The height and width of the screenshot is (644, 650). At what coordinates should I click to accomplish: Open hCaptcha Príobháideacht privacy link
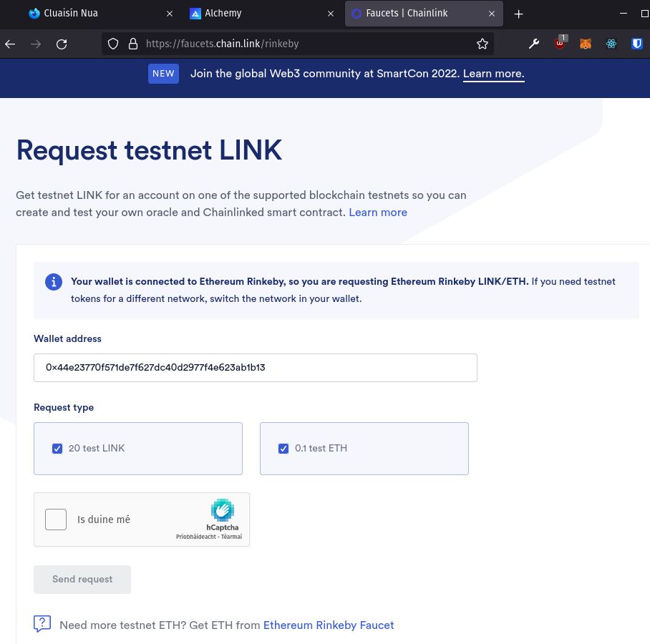[195, 537]
